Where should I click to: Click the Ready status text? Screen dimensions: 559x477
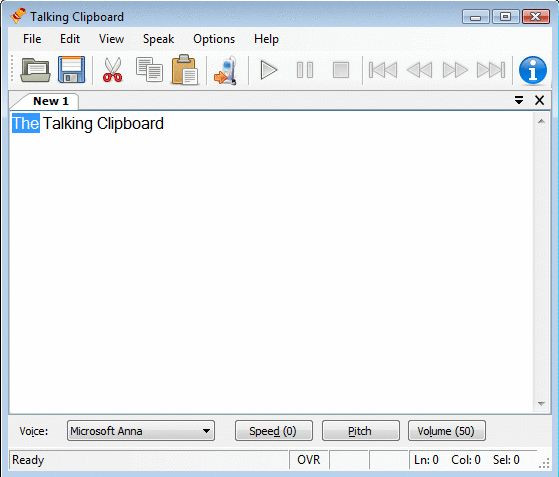click(x=28, y=460)
